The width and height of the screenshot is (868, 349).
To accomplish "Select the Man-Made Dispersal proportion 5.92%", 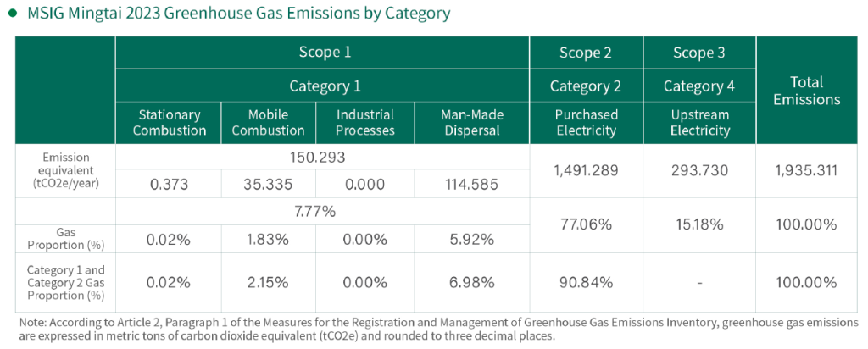I will [471, 240].
